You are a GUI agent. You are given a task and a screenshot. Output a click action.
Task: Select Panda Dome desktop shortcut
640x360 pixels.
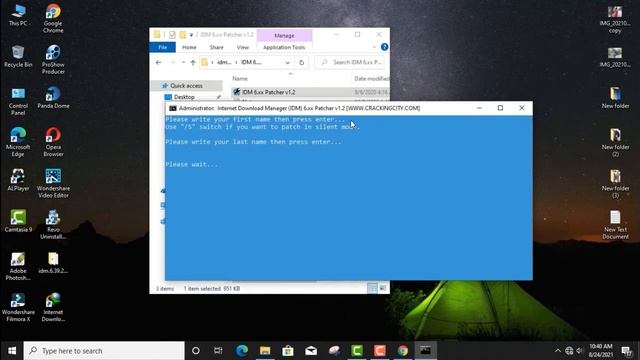(x=53, y=98)
